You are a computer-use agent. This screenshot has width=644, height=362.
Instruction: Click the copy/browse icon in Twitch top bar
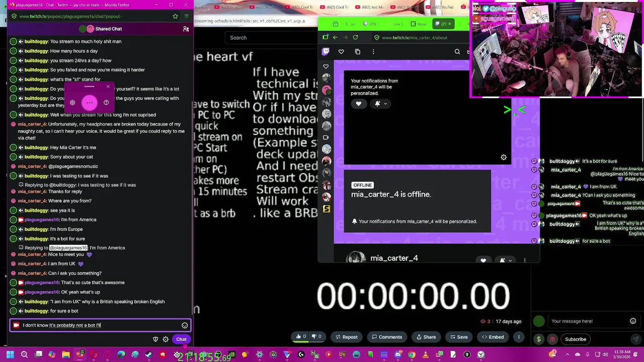click(x=358, y=51)
